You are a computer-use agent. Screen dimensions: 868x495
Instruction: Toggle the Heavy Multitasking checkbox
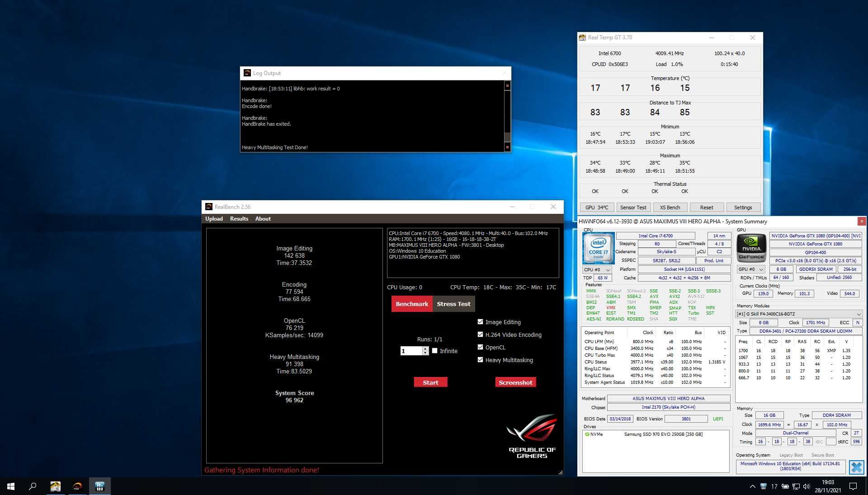click(480, 360)
